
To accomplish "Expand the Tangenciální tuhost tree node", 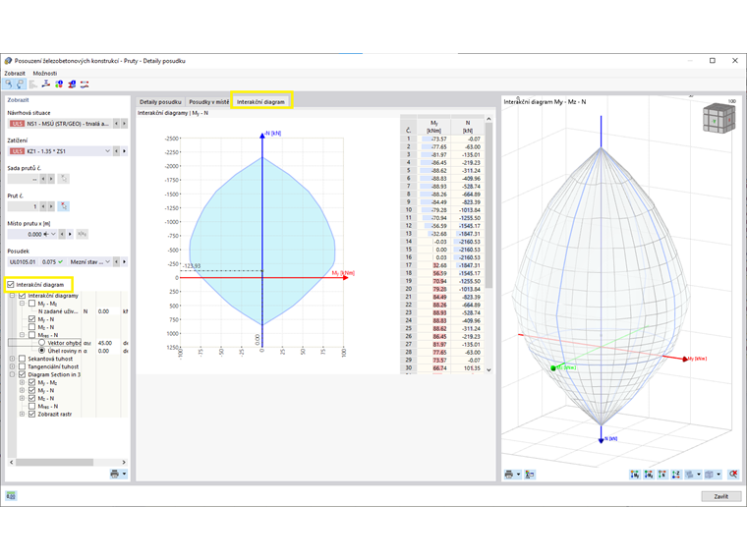I will [13, 366].
